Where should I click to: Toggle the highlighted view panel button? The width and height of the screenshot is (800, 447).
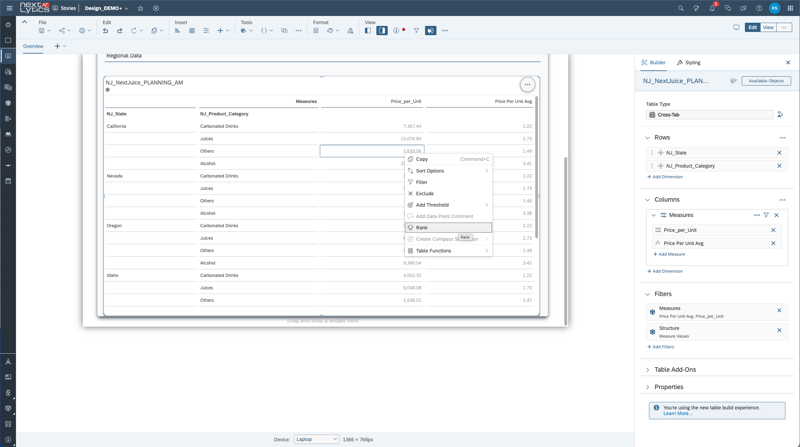[431, 31]
